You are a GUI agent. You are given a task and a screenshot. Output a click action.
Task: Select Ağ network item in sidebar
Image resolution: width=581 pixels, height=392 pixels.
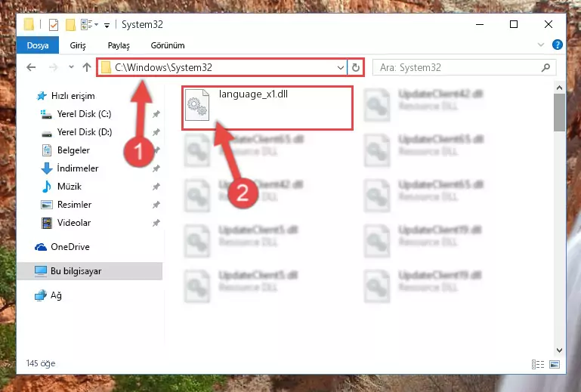(x=56, y=295)
